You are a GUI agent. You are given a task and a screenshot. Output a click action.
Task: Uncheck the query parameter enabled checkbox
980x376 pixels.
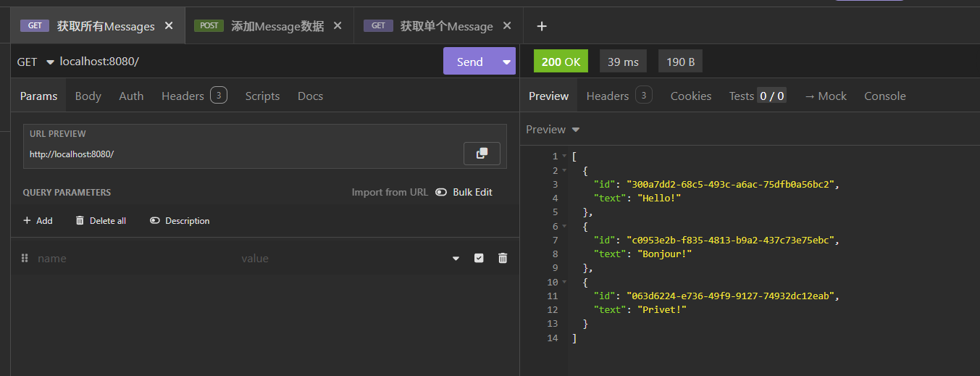click(x=479, y=258)
